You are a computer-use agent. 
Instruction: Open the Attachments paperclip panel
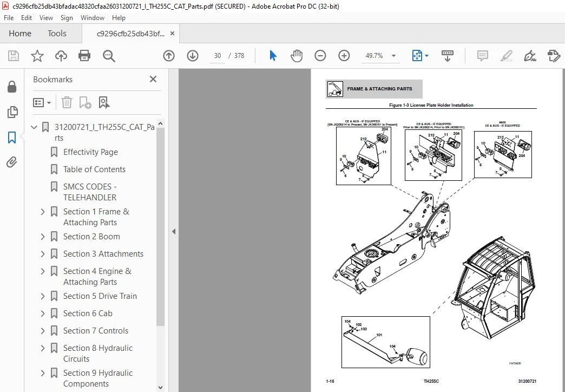(x=12, y=162)
